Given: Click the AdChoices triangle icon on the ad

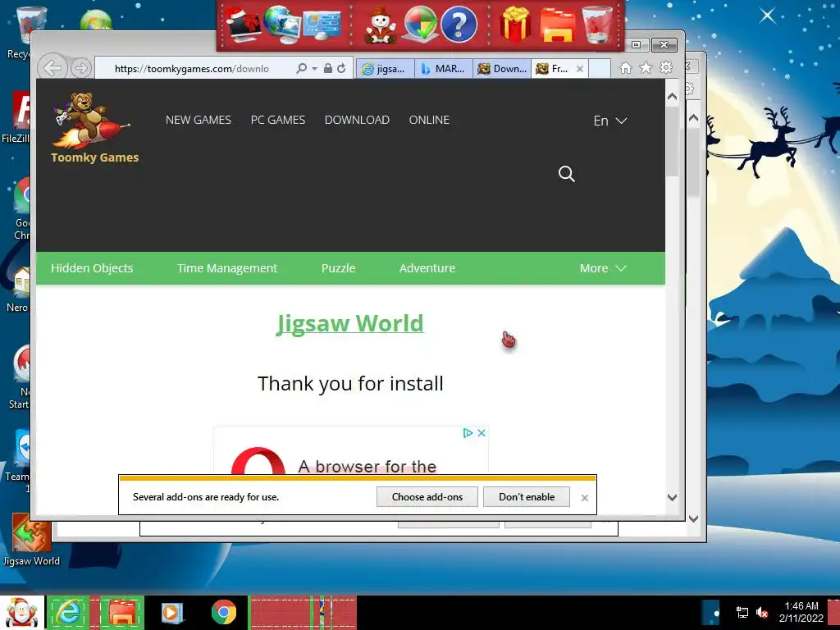Looking at the screenshot, I should 468,433.
